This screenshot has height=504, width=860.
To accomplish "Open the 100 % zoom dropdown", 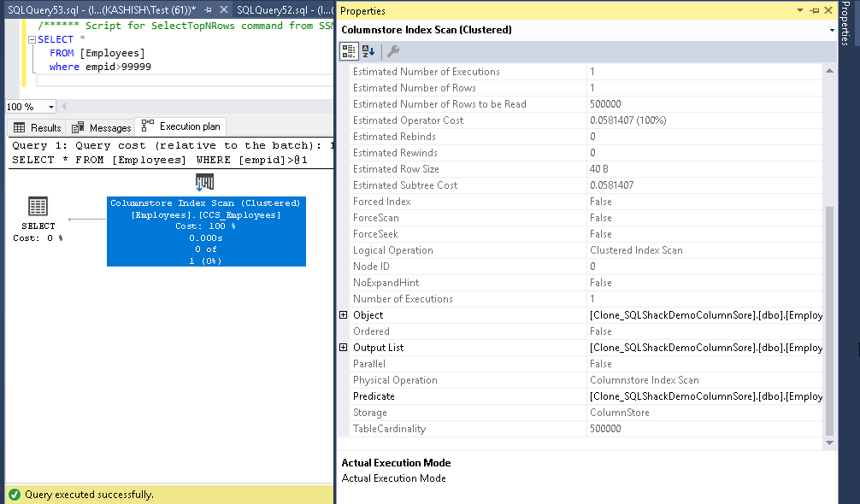I will tap(51, 107).
